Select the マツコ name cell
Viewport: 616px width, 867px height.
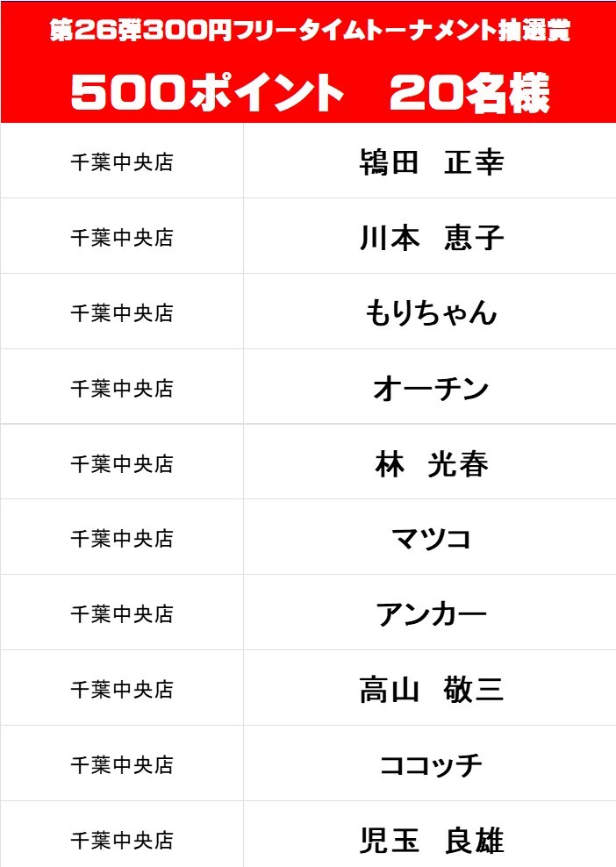click(x=430, y=537)
